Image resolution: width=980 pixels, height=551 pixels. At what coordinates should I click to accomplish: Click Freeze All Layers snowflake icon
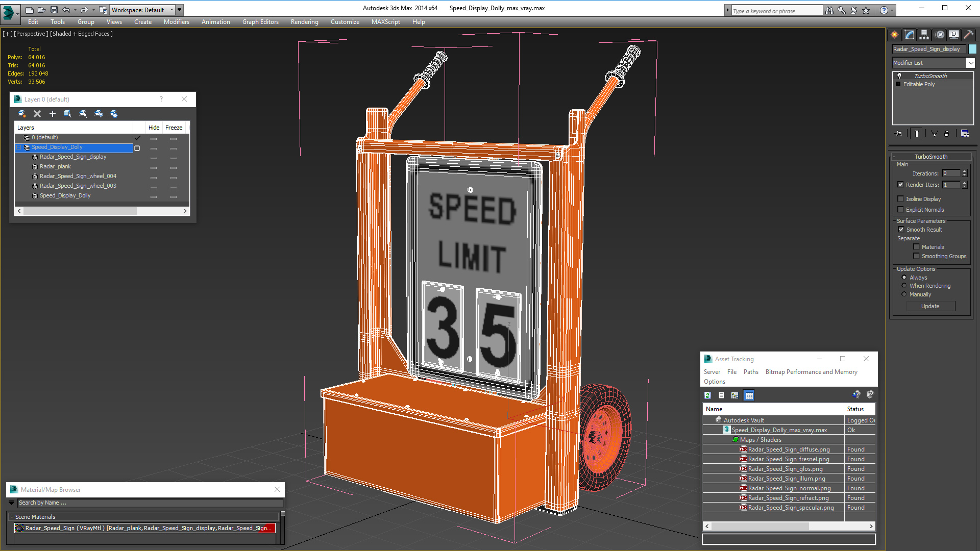[x=114, y=114]
